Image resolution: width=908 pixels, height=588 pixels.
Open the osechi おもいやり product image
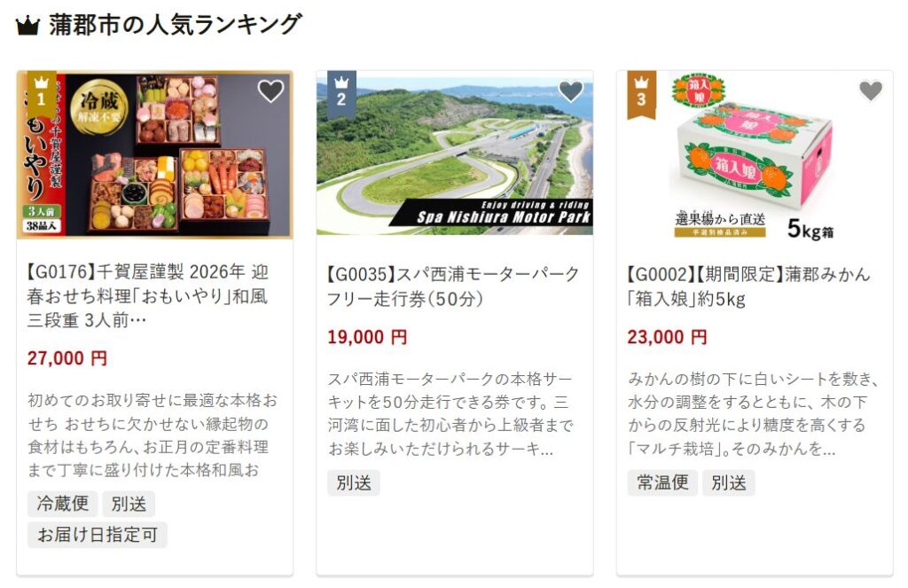tap(154, 154)
